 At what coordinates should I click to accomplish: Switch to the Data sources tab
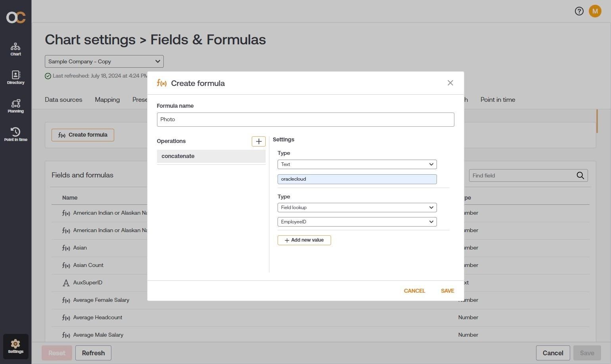tap(63, 100)
